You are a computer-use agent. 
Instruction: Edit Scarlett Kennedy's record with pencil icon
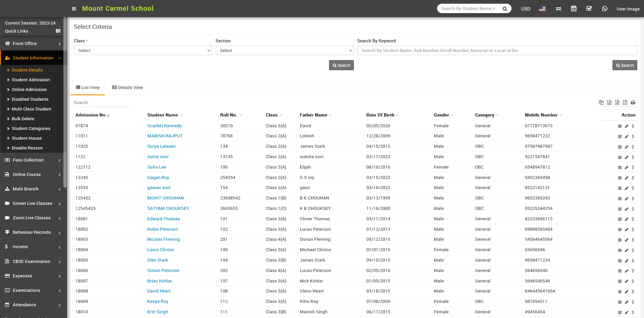(626, 126)
